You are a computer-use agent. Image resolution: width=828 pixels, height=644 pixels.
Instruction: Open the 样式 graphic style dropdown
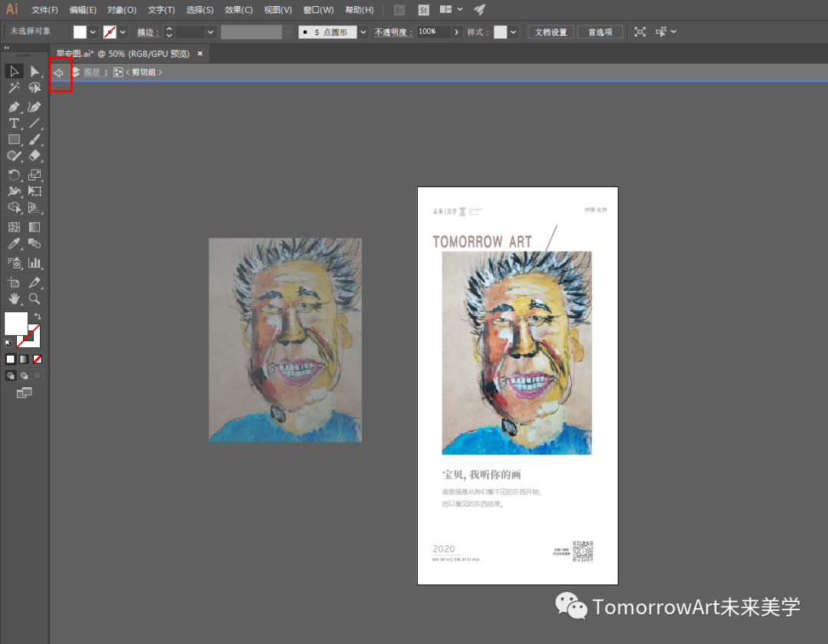[x=513, y=31]
